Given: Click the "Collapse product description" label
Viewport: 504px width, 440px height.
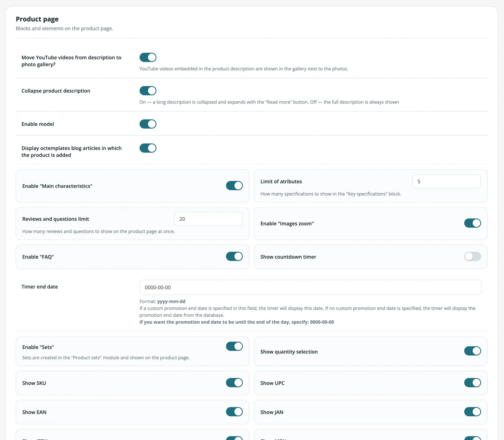Looking at the screenshot, I should 56,91.
